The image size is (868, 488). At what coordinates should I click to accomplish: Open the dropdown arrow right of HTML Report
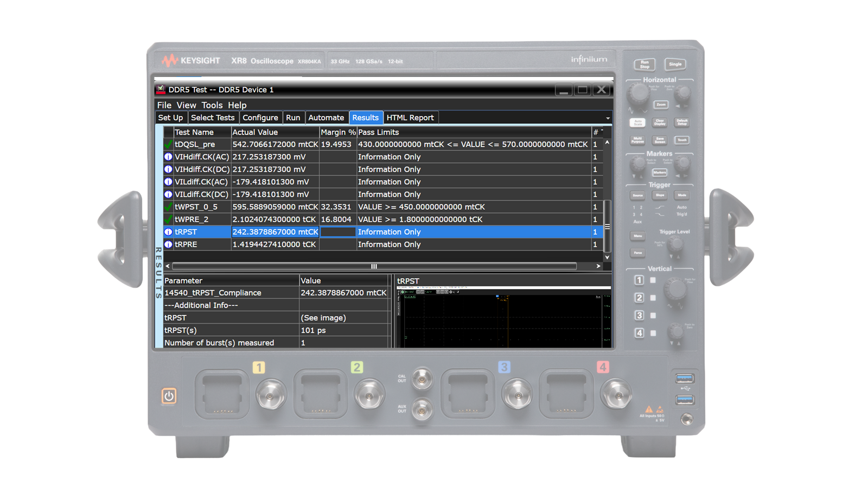point(608,118)
